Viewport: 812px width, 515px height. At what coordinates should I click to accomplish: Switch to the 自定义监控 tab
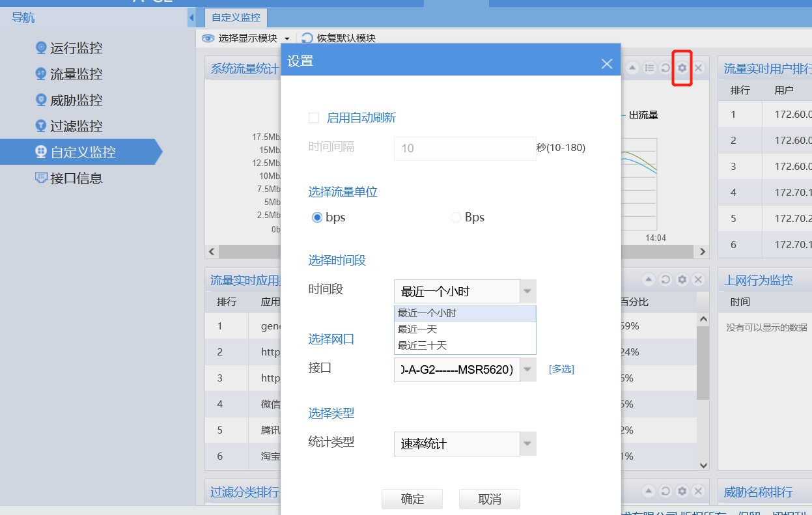coord(236,18)
